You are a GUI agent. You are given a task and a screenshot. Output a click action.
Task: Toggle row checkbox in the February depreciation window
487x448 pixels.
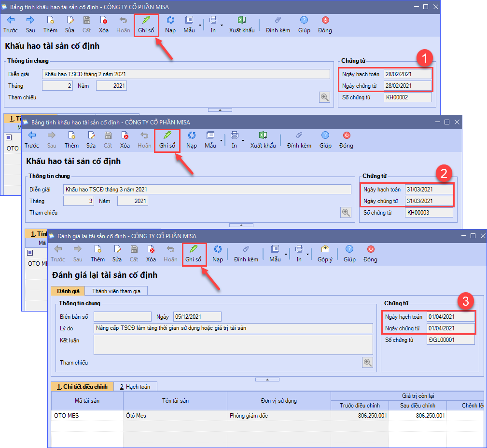9,137
